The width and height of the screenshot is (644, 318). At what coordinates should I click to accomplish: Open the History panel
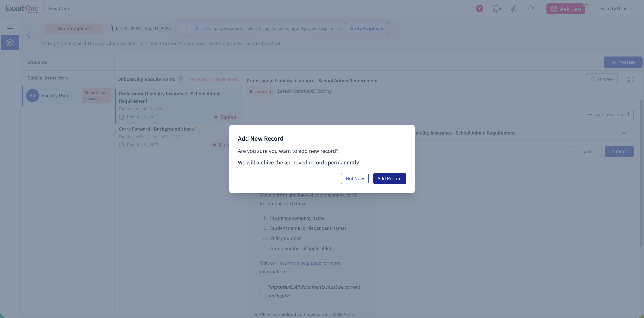[602, 79]
